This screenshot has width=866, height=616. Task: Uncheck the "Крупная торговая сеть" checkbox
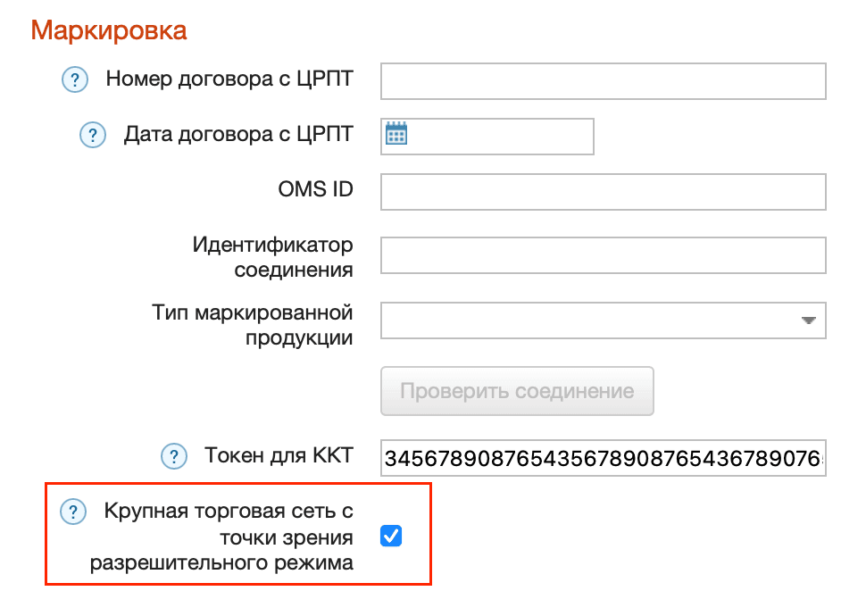(x=390, y=536)
